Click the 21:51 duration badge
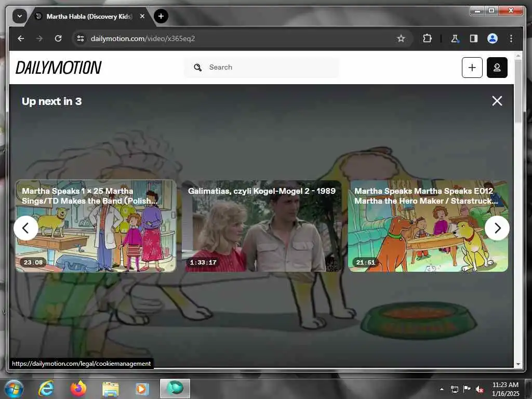532x399 pixels. (x=366, y=262)
